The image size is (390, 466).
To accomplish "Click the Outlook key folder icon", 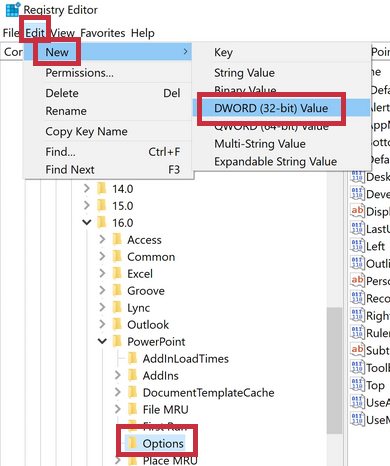I will click(x=117, y=325).
